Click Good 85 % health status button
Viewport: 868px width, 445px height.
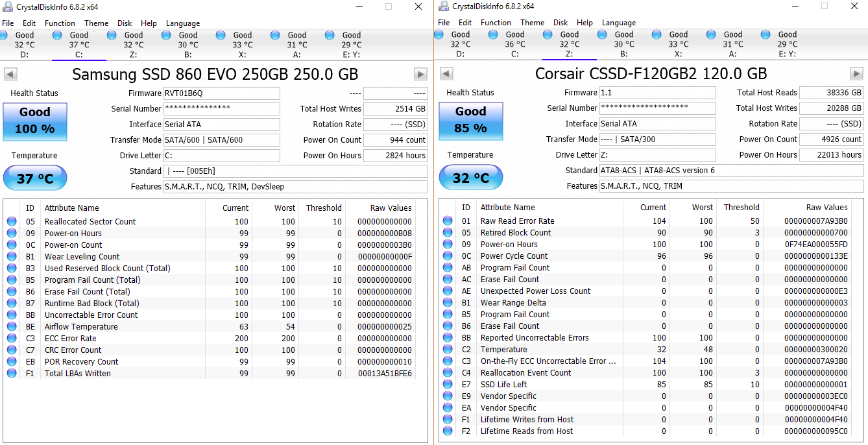471,121
